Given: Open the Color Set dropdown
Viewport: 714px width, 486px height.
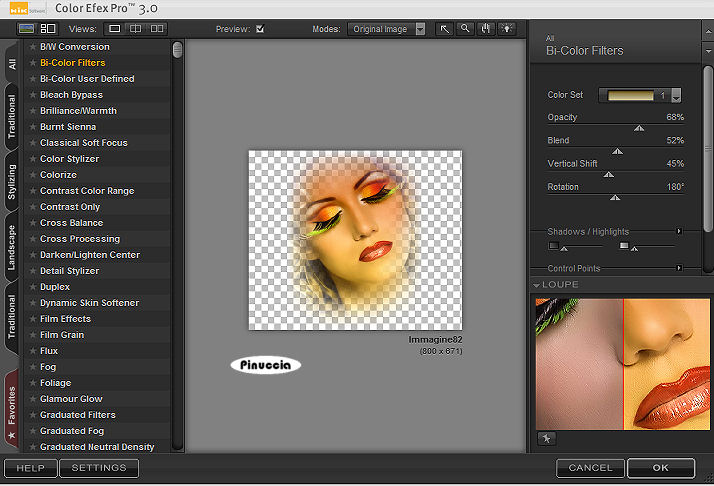Looking at the screenshot, I should coord(676,96).
